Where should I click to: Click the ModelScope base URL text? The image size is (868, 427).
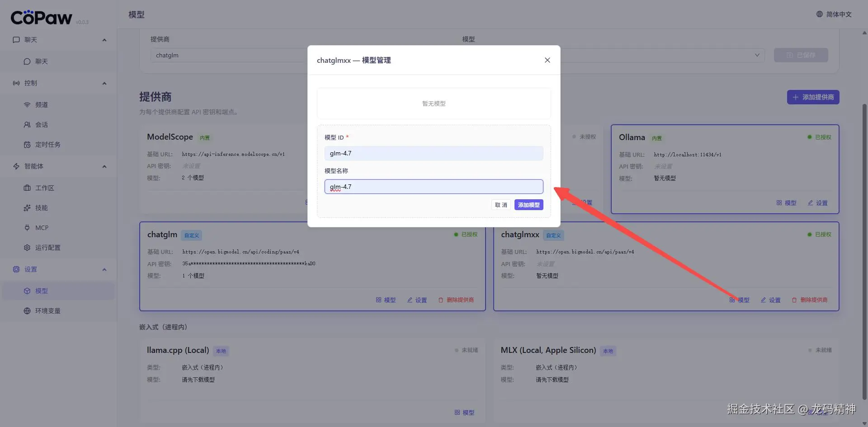[233, 154]
